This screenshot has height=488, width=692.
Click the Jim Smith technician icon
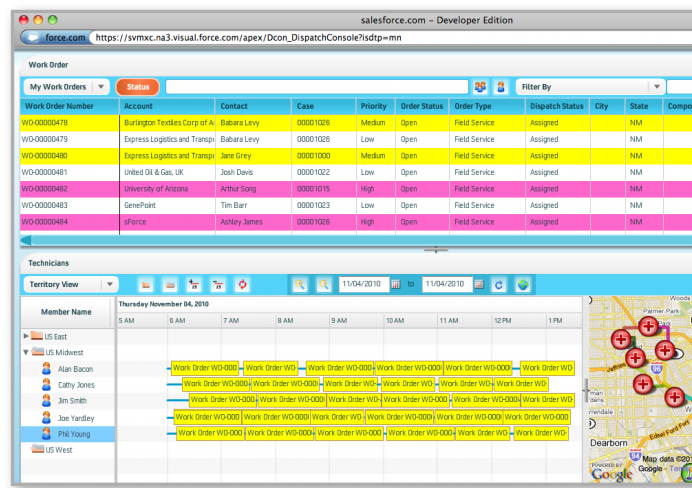point(46,401)
